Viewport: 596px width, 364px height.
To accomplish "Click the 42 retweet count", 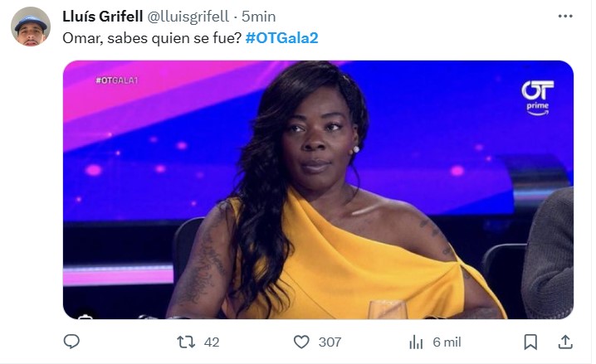I will [212, 342].
